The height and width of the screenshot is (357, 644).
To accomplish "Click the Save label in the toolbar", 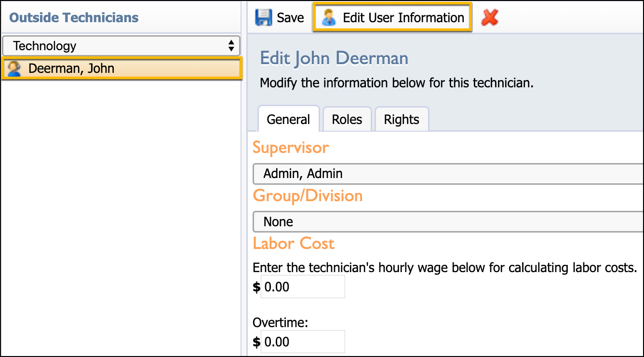I will 290,18.
